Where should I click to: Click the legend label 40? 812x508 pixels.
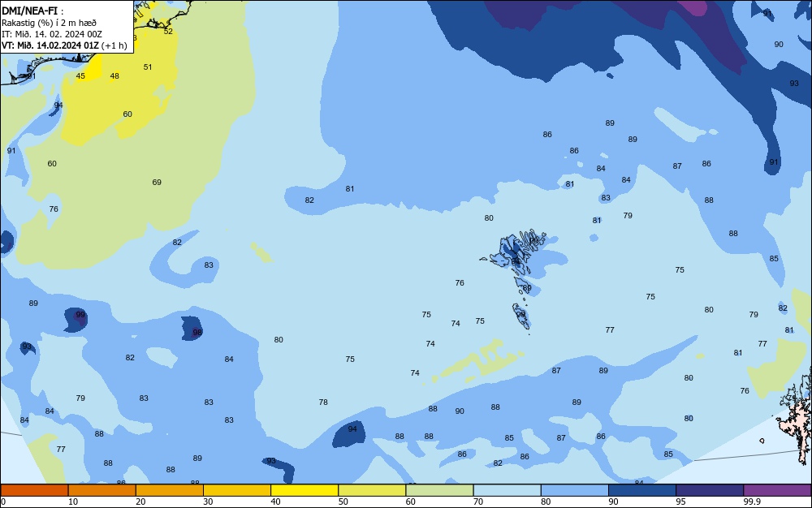pos(275,502)
